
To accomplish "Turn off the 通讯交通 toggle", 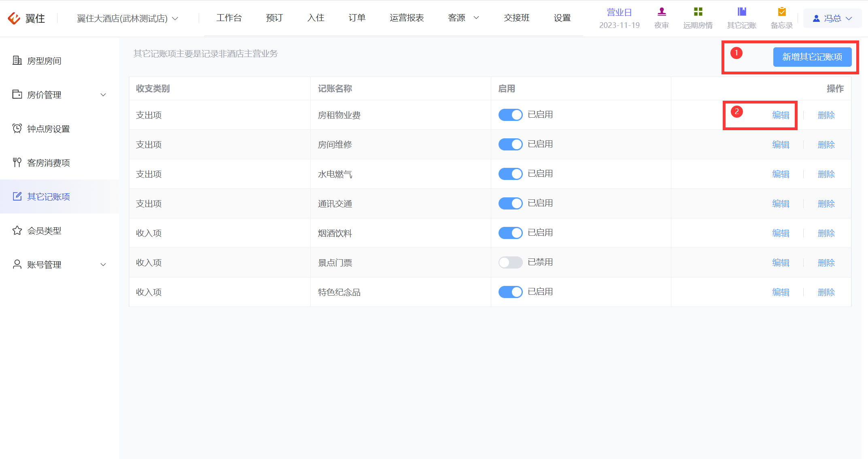I will [510, 203].
